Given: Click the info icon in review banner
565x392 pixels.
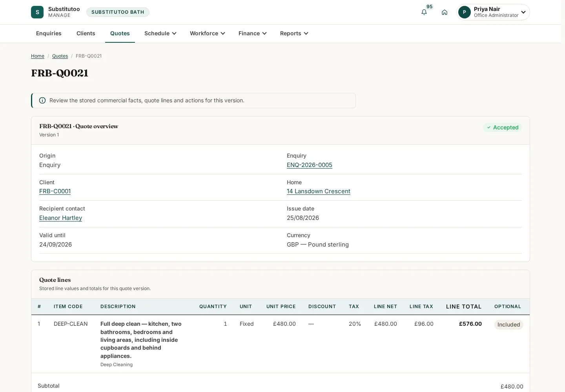Looking at the screenshot, I should click(42, 100).
